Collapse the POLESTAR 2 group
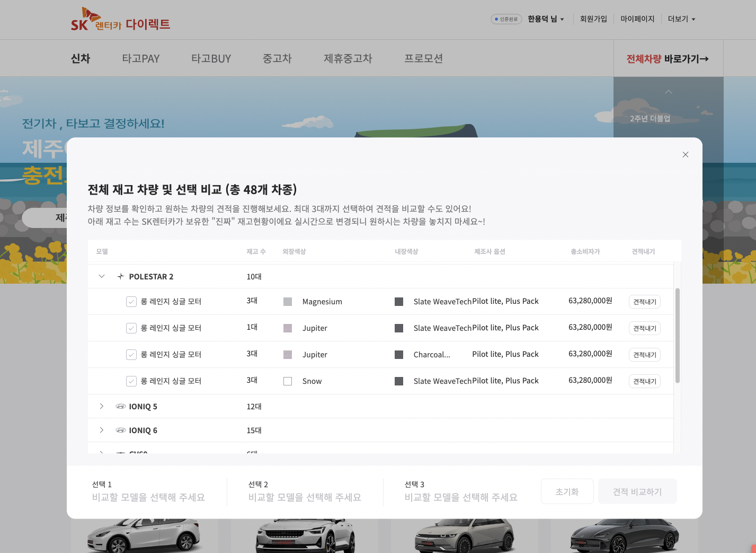756x553 pixels. click(102, 276)
